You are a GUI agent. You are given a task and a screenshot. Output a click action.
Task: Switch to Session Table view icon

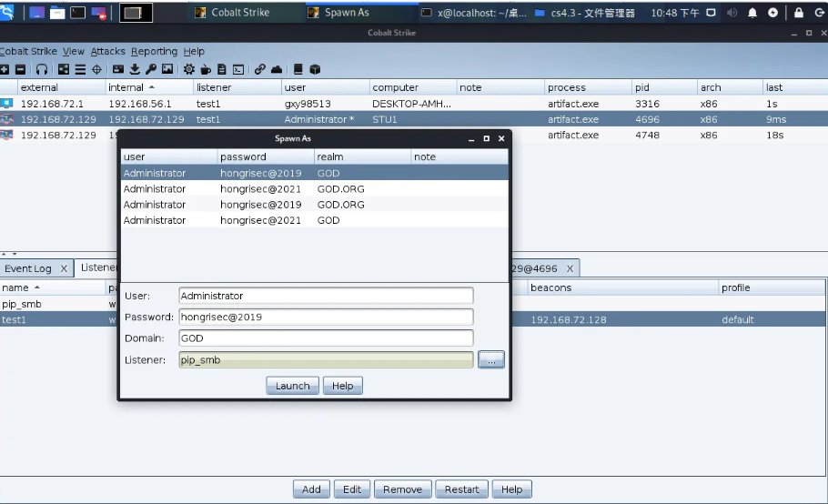point(80,69)
